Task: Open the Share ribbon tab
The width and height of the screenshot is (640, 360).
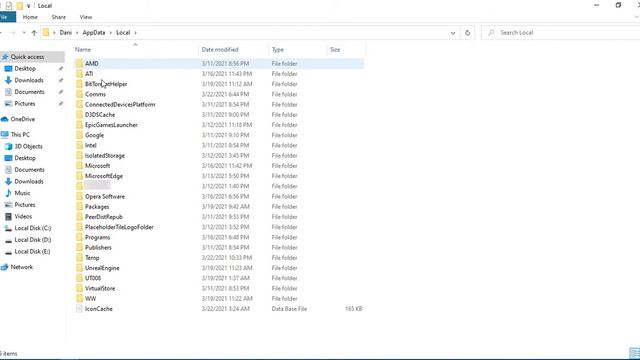Action: [x=59, y=17]
